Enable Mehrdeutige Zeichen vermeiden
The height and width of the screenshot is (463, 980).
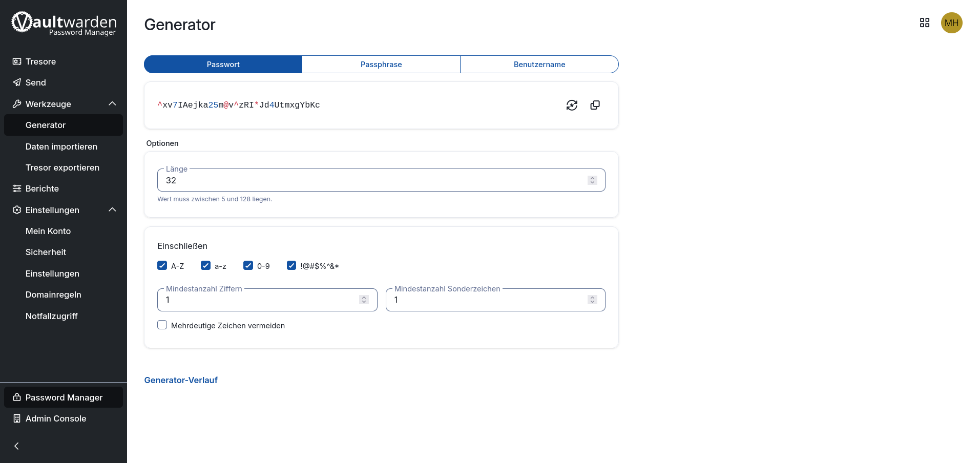[x=162, y=325]
